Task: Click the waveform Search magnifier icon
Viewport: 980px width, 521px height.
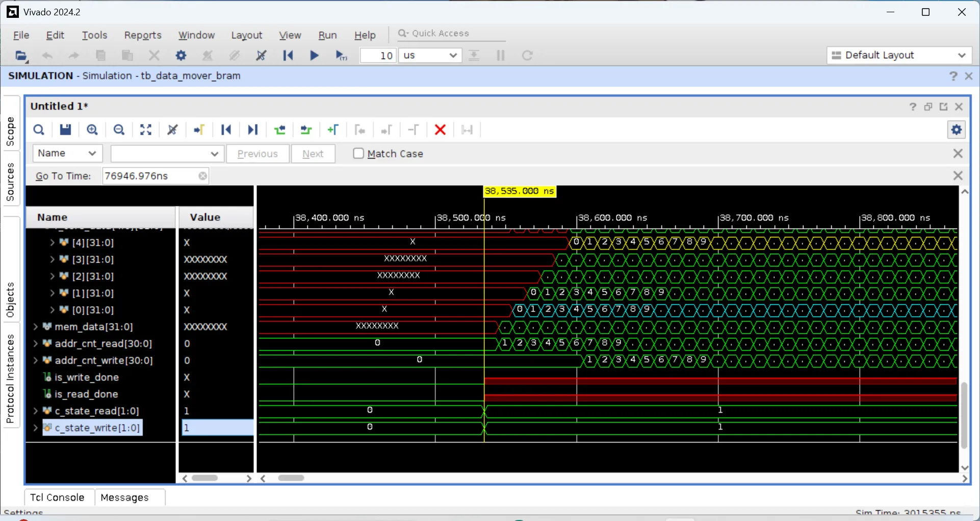Action: click(x=39, y=130)
